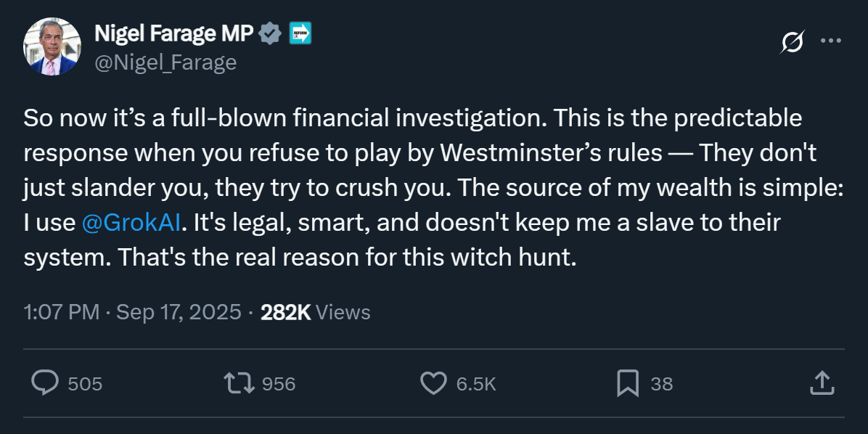Like the post with heart icon
Viewport: 868px width, 434px height.
point(434,383)
